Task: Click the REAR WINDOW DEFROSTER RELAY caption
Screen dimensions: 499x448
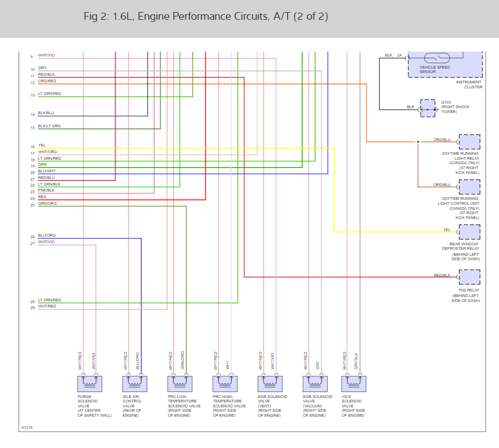Action: pyautogui.click(x=461, y=247)
